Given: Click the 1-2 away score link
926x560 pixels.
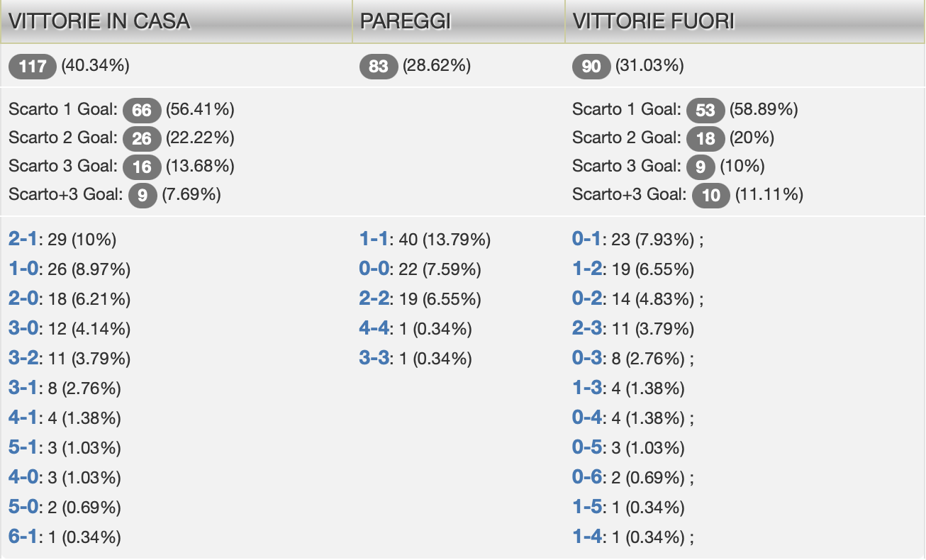Looking at the screenshot, I should pyautogui.click(x=587, y=269).
